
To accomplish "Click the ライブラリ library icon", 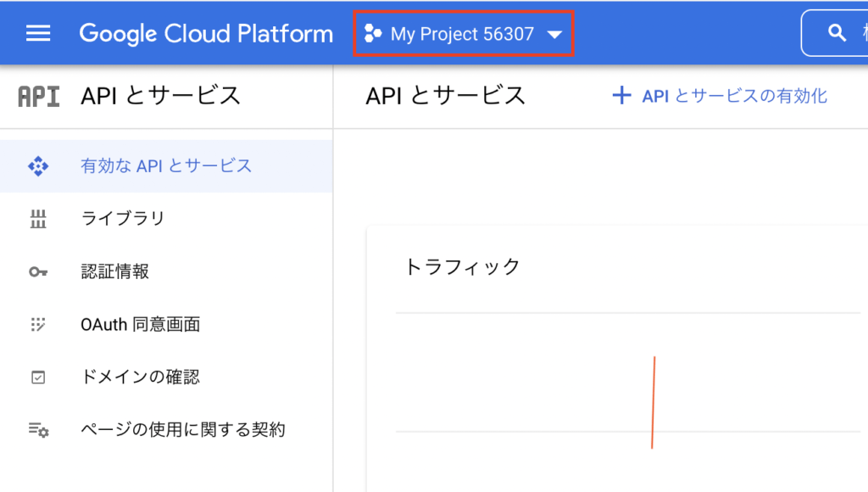I will click(x=38, y=220).
